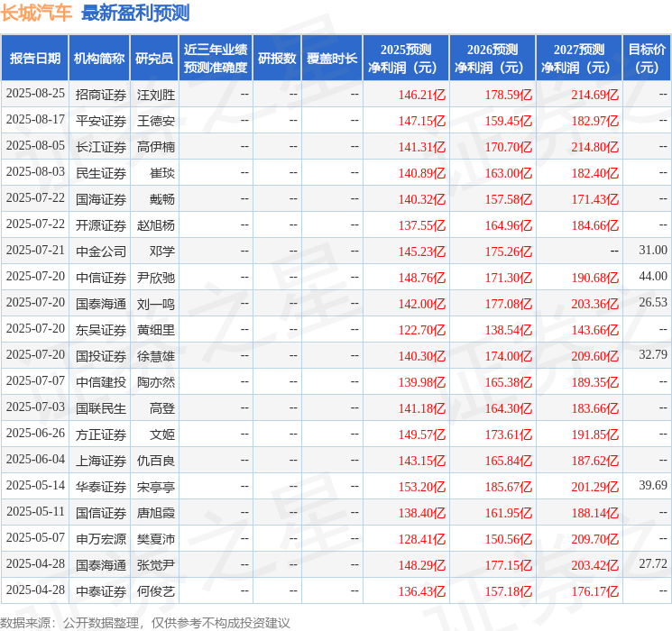Click the 长城汽车 title text
672x631 pixels.
pos(36,13)
